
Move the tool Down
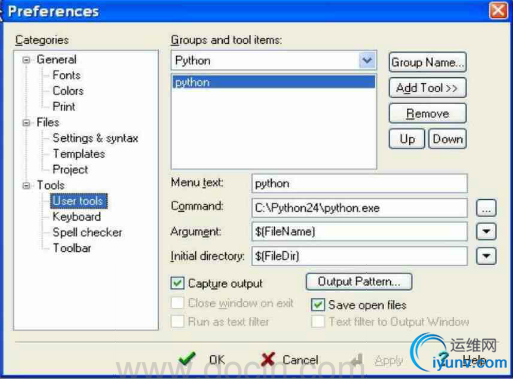pyautogui.click(x=447, y=139)
